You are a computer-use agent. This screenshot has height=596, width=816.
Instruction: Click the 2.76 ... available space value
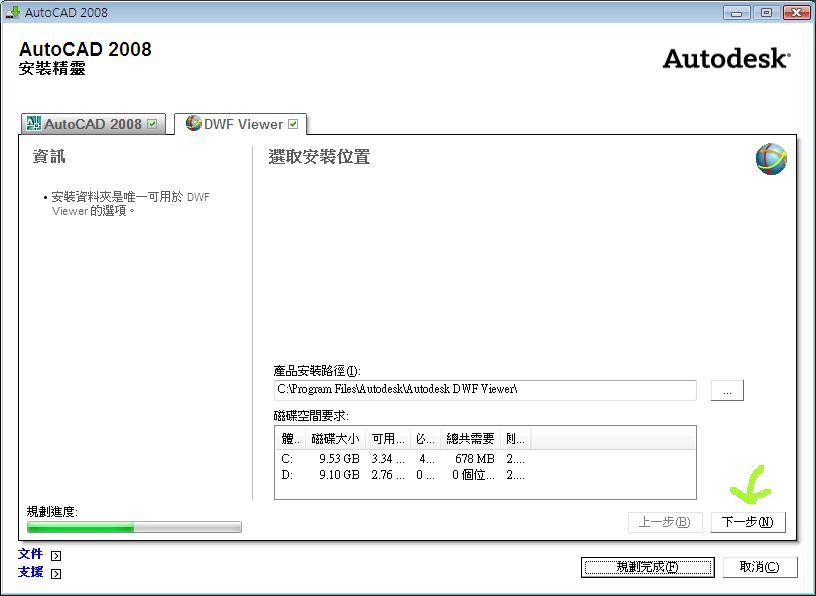pyautogui.click(x=388, y=475)
